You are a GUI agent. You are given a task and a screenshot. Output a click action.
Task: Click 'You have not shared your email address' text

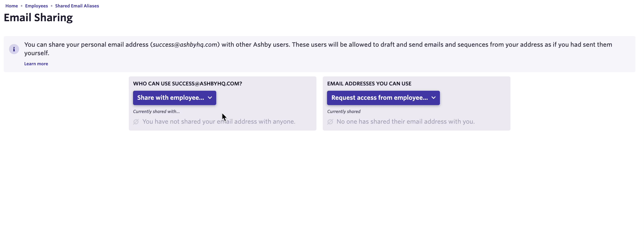pos(219,122)
